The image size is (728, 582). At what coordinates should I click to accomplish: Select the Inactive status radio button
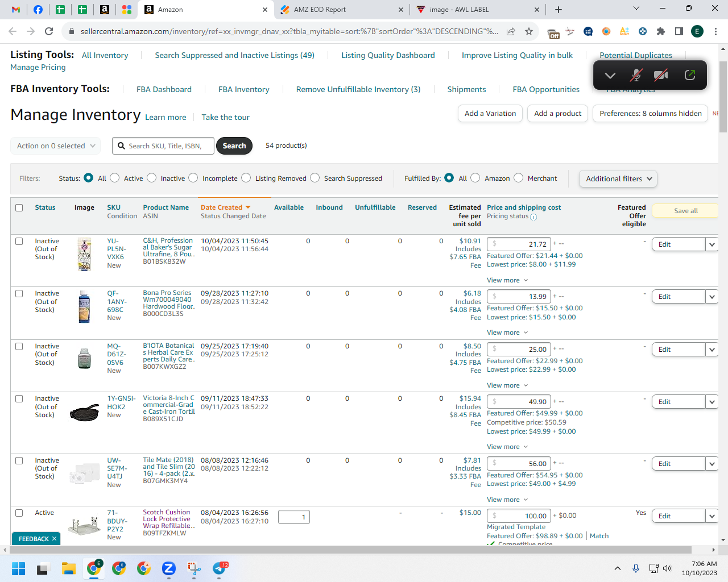click(152, 178)
